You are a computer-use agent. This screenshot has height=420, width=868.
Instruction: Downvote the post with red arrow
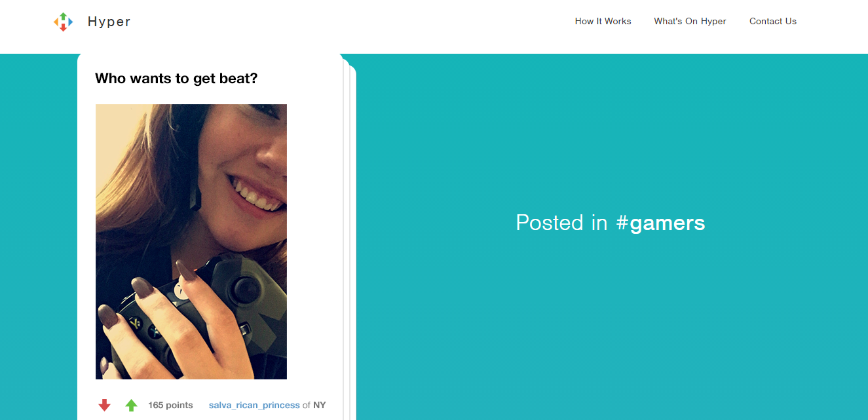click(x=104, y=405)
